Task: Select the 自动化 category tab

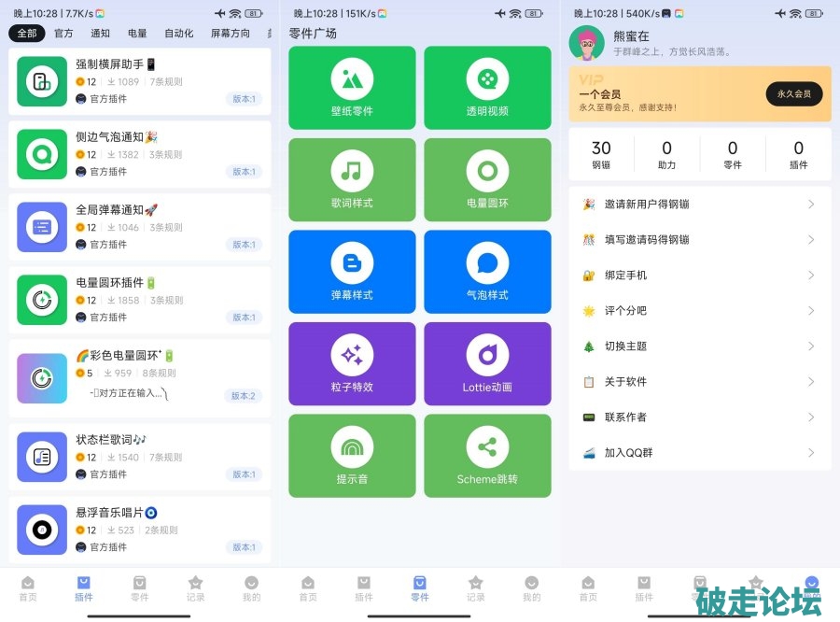Action: 178,34
